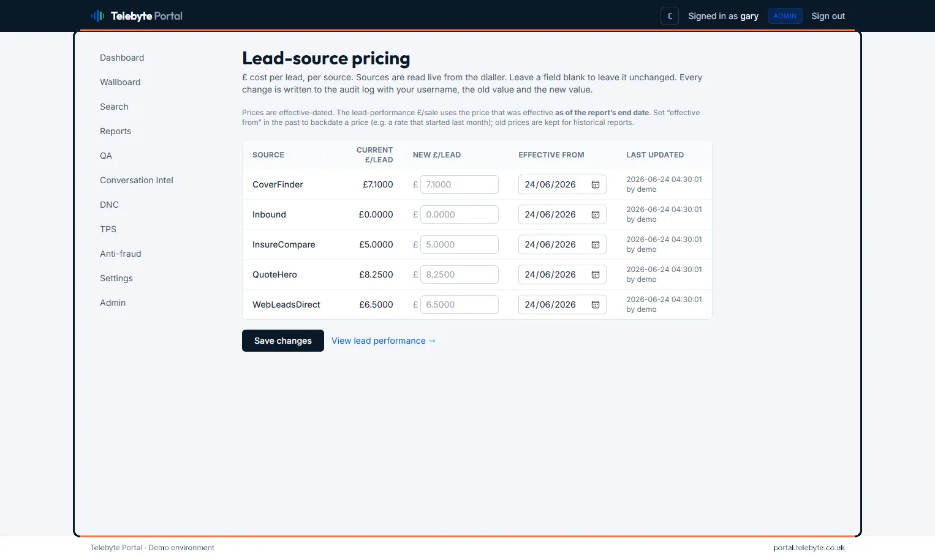Click Save changes button

point(283,341)
